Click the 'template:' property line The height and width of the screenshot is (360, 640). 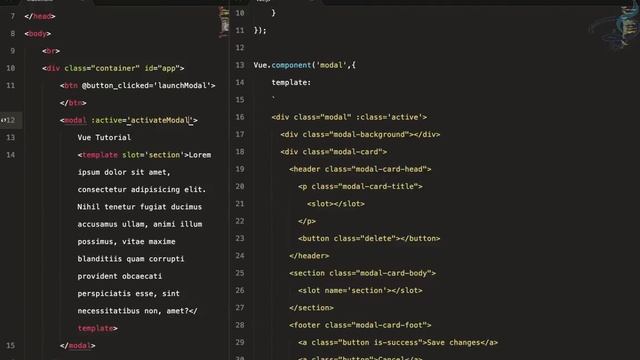tap(291, 82)
